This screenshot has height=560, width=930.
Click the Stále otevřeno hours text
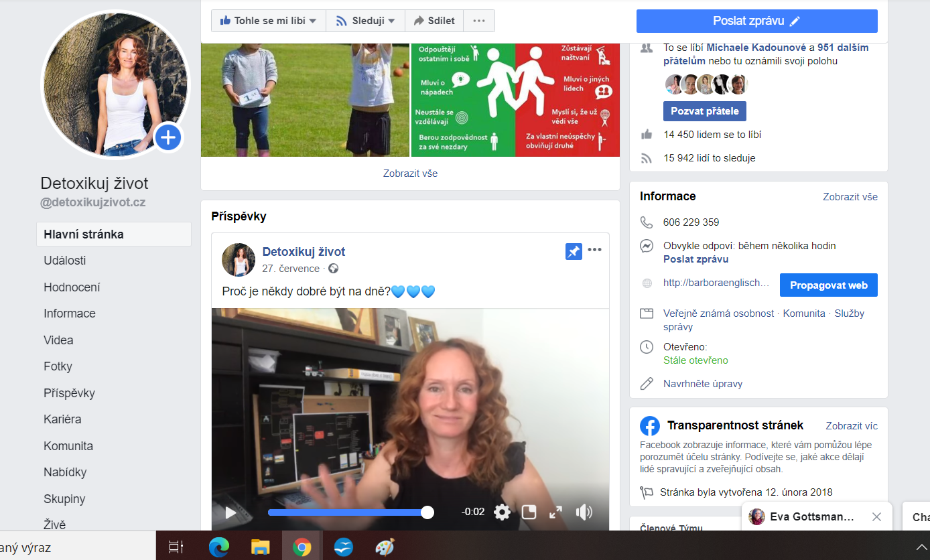pyautogui.click(x=695, y=360)
